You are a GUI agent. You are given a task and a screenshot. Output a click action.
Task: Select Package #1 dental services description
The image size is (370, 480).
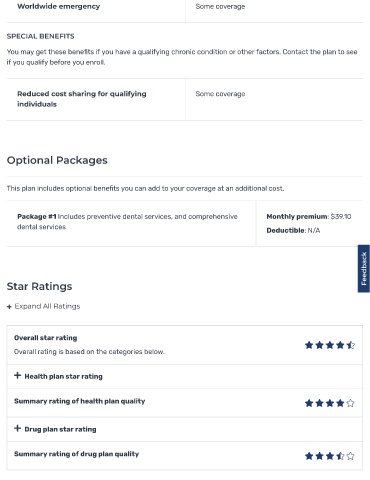pos(127,221)
